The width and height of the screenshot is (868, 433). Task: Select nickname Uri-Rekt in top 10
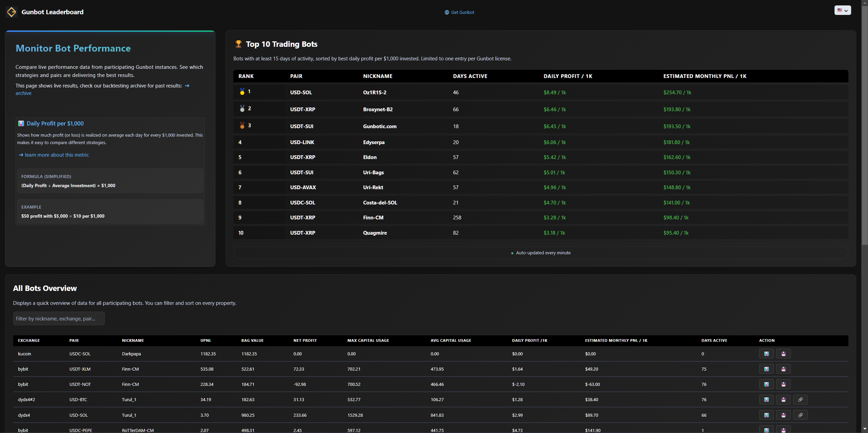[x=373, y=187]
